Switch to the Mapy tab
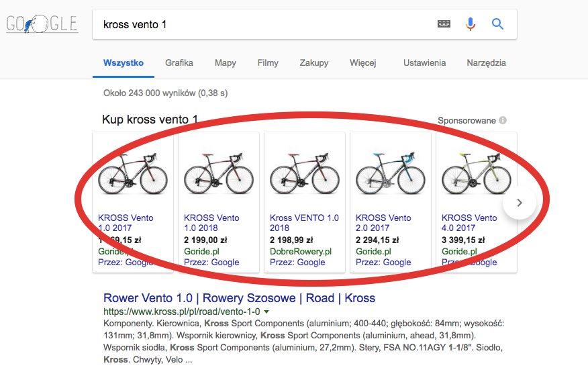Image resolution: width=588 pixels, height=380 pixels. 226,63
